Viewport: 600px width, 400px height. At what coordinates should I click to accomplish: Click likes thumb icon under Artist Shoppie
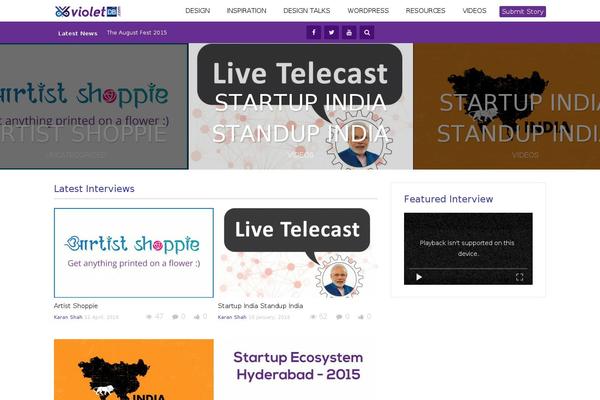coord(197,317)
